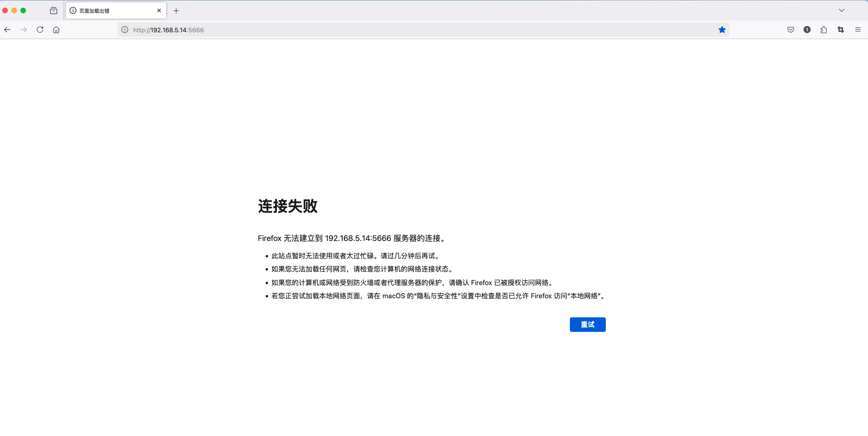Close the 页面加载出错 tab

tap(159, 10)
